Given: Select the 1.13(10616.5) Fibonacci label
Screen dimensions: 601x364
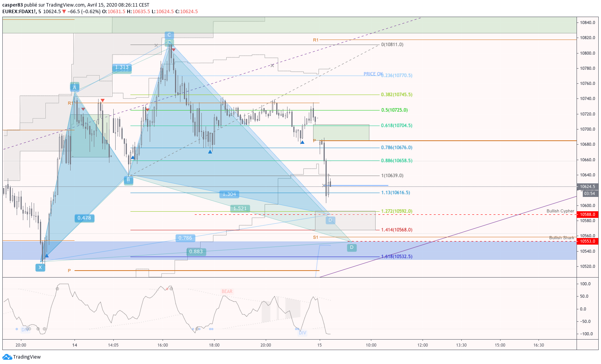Looking at the screenshot, I should pos(395,193).
